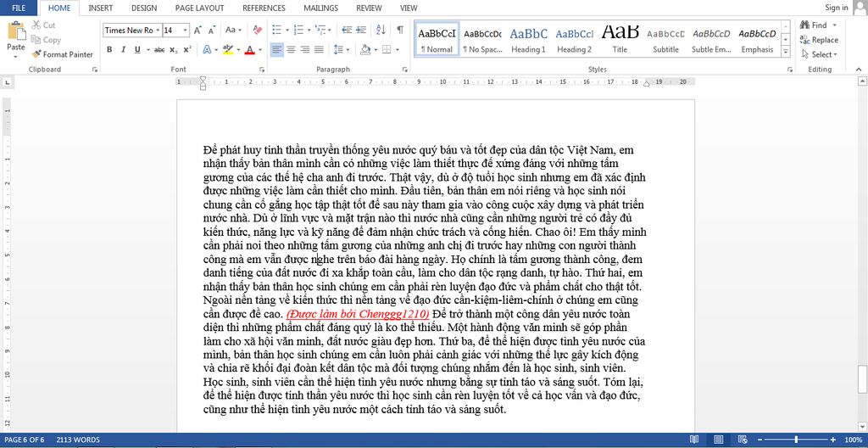Click the vertical scrollbar thumb
Image resolution: width=868 pixels, height=448 pixels.
click(862, 378)
